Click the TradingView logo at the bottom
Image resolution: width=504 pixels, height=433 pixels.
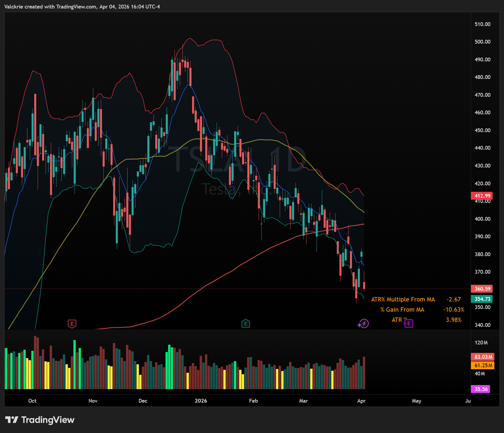pyautogui.click(x=40, y=420)
